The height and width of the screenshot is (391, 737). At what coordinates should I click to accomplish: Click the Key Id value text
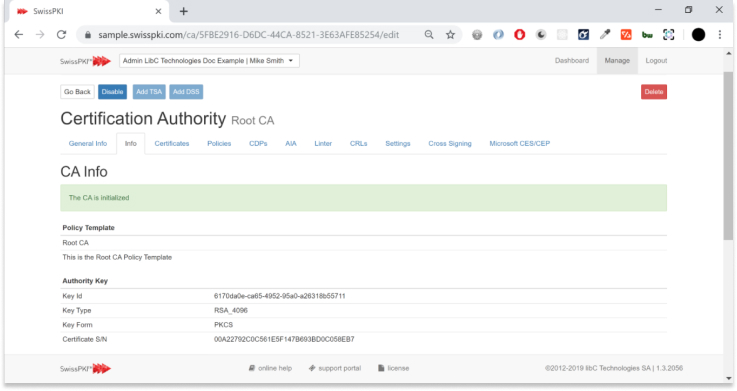pyautogui.click(x=279, y=296)
